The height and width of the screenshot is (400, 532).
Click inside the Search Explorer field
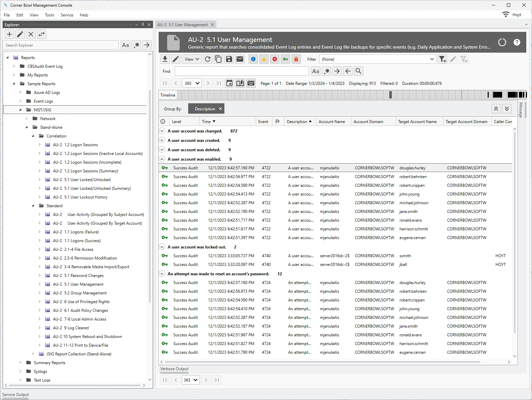point(61,45)
